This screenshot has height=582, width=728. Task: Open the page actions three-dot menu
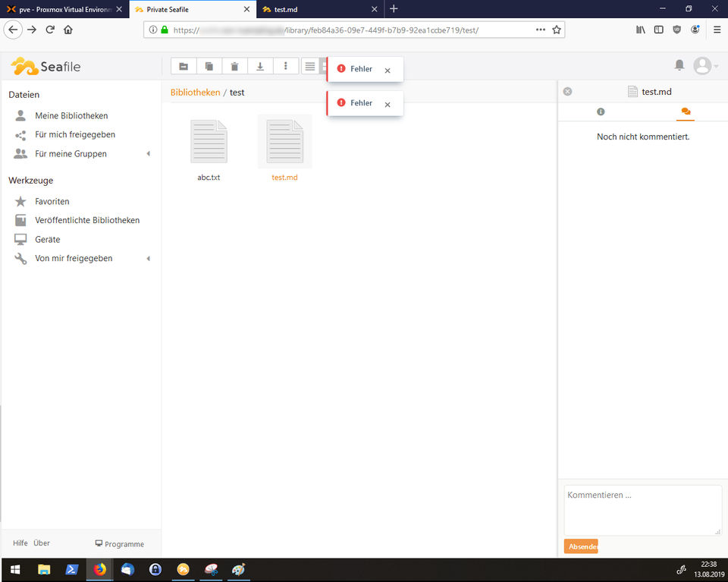[x=541, y=30]
